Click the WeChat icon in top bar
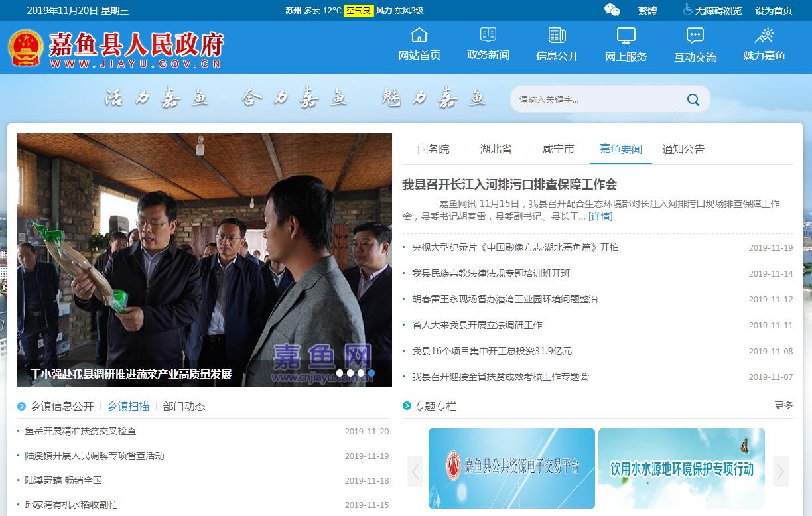Viewport: 812px width, 516px height. [612, 10]
